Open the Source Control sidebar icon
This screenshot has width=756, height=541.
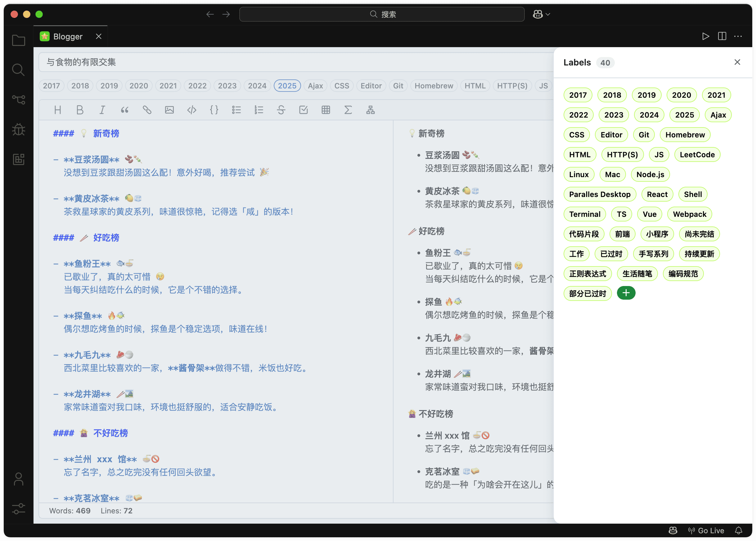[x=19, y=99]
